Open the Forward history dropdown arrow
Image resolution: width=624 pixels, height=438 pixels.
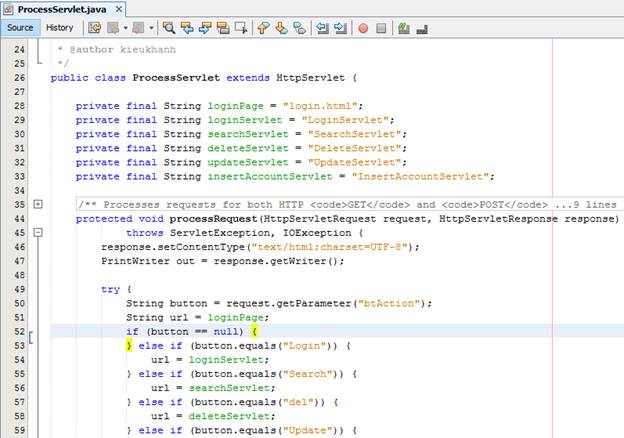(x=151, y=28)
